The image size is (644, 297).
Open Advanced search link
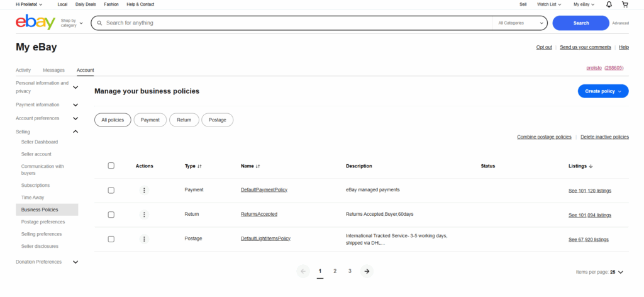coord(620,23)
